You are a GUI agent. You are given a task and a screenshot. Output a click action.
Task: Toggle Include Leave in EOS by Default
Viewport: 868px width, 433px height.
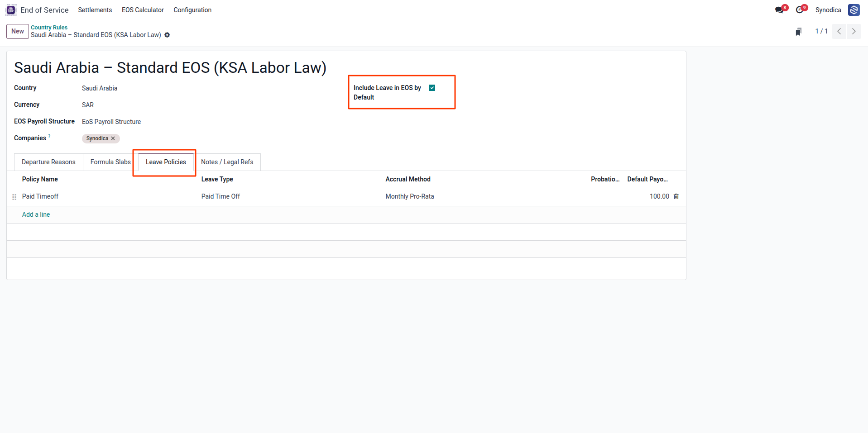click(x=432, y=88)
